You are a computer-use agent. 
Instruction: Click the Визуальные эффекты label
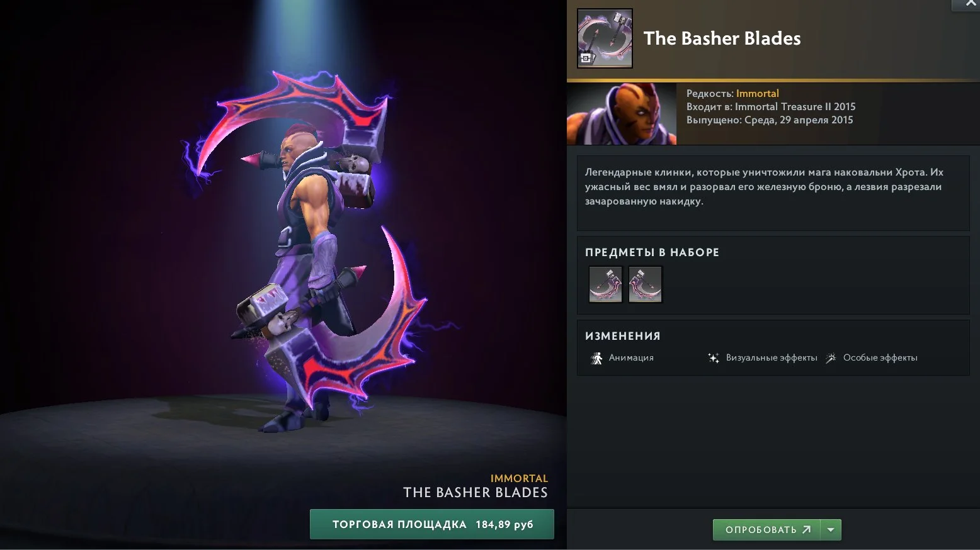pos(772,357)
